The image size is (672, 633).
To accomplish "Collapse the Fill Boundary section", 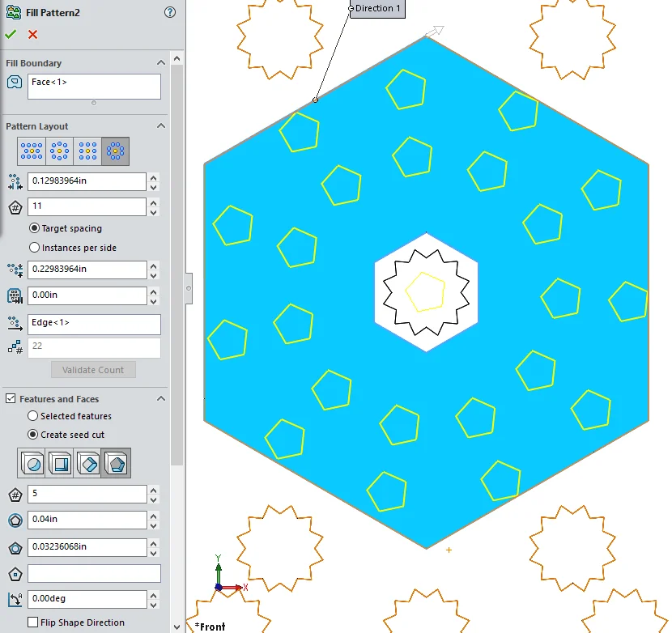I will (x=160, y=63).
